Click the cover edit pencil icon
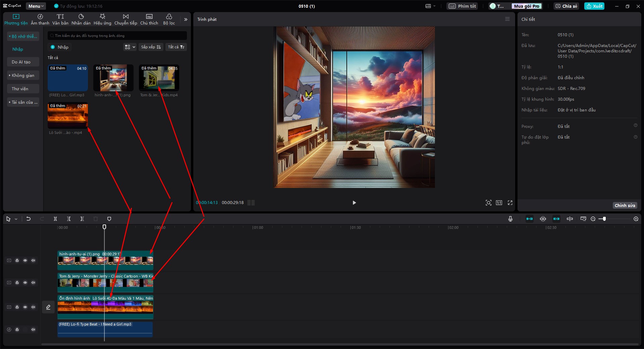Image resolution: width=644 pixels, height=349 pixels. click(48, 307)
